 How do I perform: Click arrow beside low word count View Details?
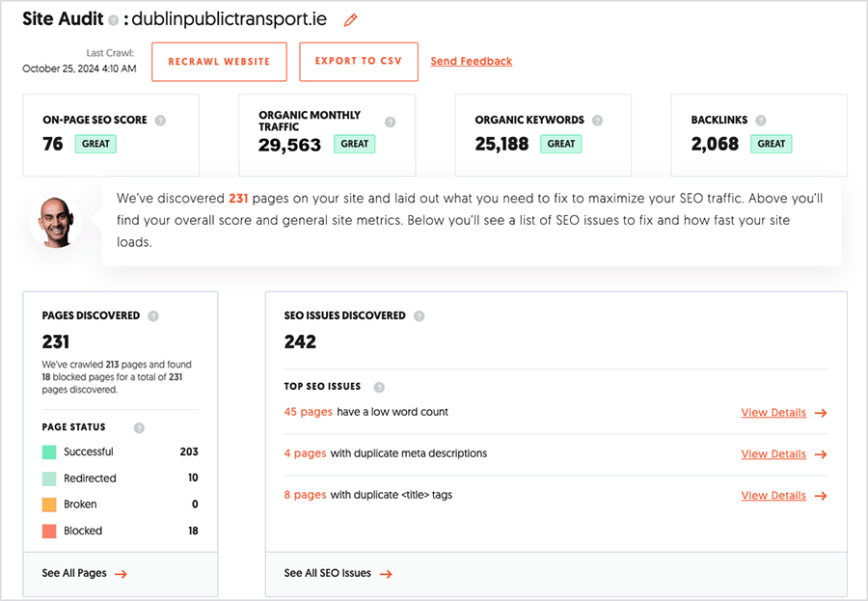tap(821, 413)
